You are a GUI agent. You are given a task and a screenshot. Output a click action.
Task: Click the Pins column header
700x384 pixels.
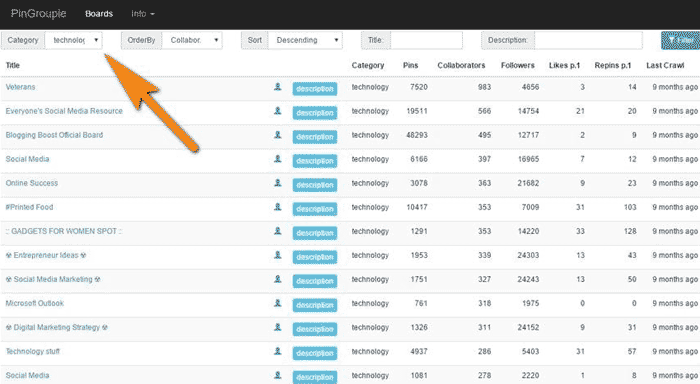point(410,65)
